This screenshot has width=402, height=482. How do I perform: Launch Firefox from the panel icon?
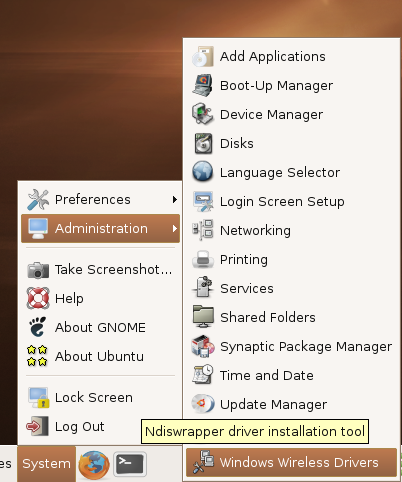click(x=94, y=464)
